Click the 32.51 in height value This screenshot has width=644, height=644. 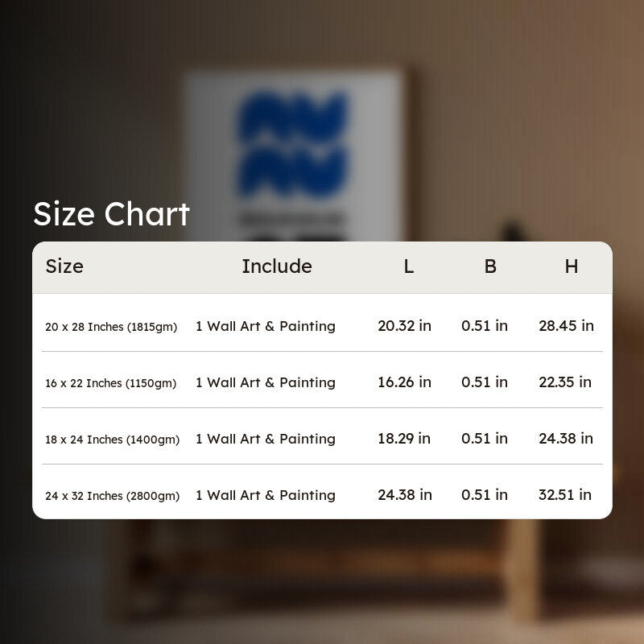pos(565,495)
